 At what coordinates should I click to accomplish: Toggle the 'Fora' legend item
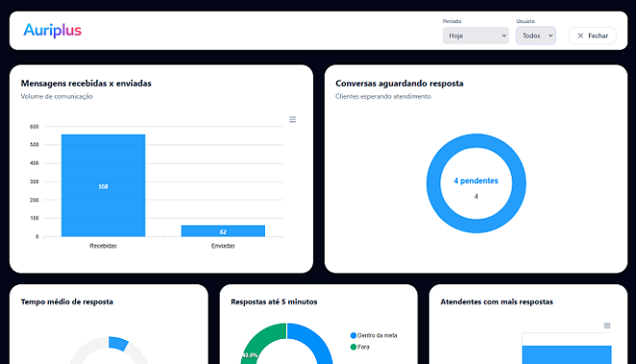359,347
